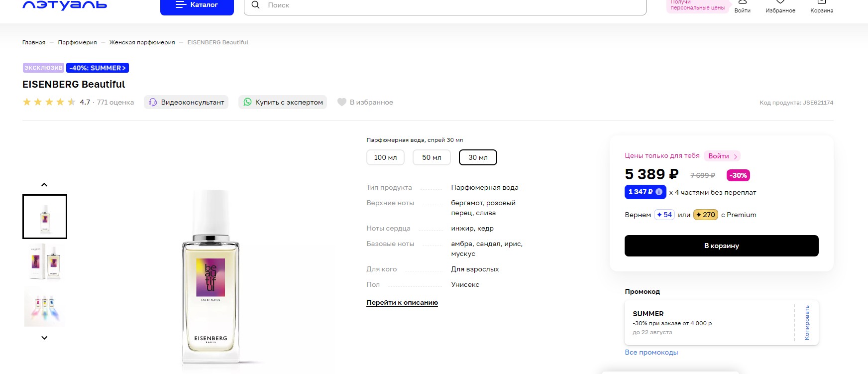Click the ЭКСКЛЮЗИВ badge

click(43, 68)
